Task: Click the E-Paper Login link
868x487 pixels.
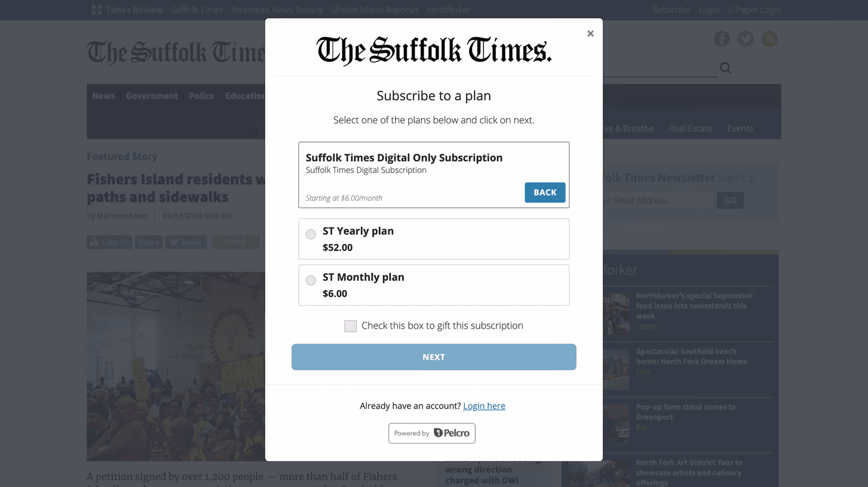Action: tap(755, 10)
